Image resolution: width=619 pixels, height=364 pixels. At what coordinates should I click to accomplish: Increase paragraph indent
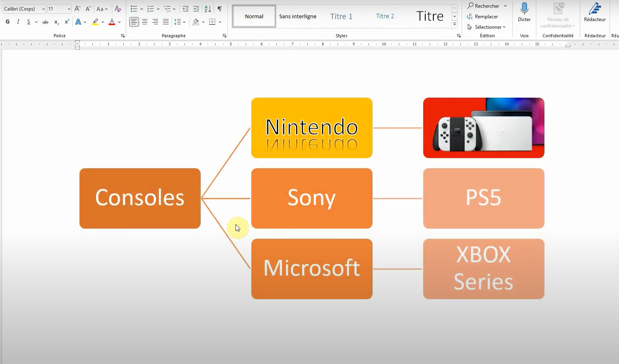tap(196, 9)
